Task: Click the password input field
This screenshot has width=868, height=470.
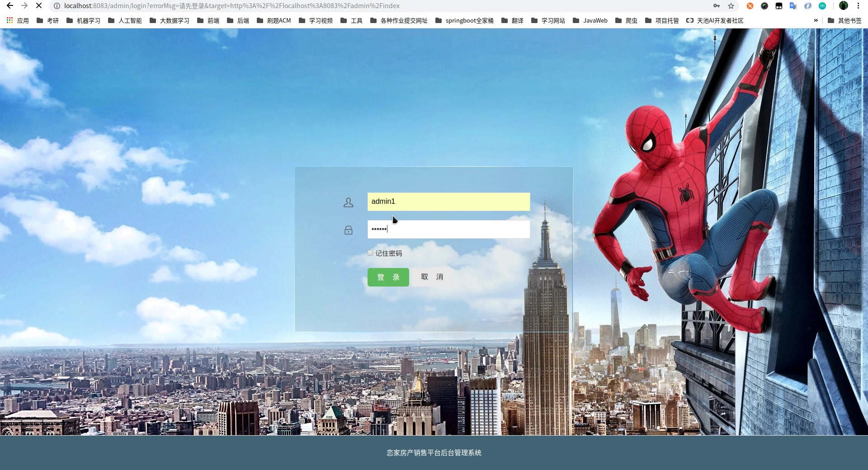Action: (x=448, y=229)
